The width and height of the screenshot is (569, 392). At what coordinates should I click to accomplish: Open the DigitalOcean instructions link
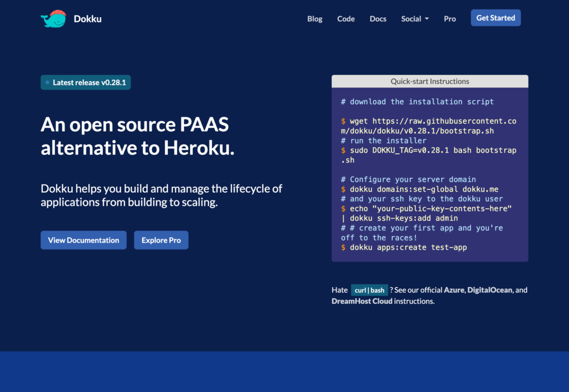point(490,290)
